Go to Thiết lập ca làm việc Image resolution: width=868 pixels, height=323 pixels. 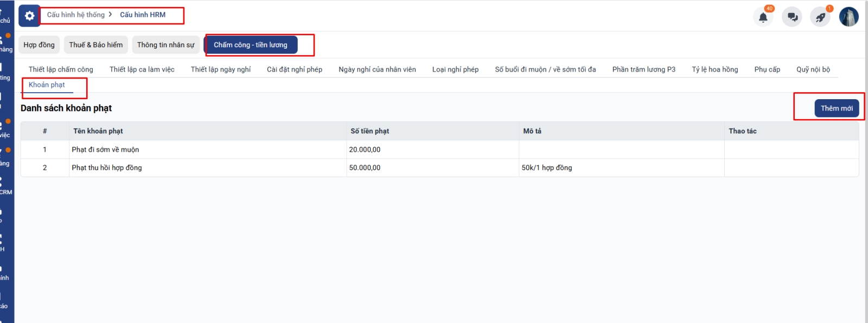tap(142, 69)
